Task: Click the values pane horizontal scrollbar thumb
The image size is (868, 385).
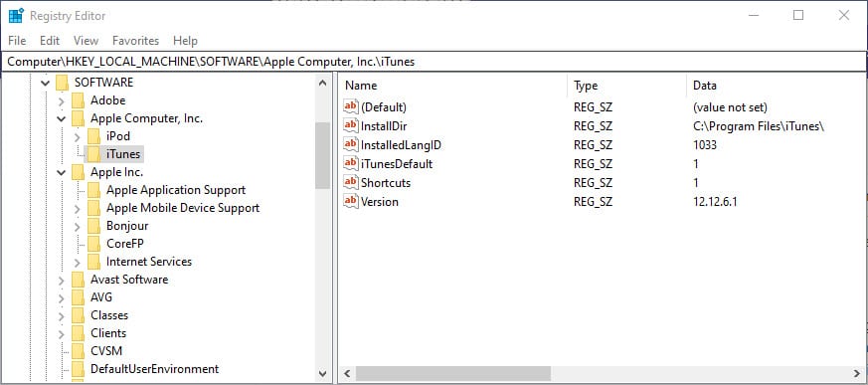Action: point(453,373)
